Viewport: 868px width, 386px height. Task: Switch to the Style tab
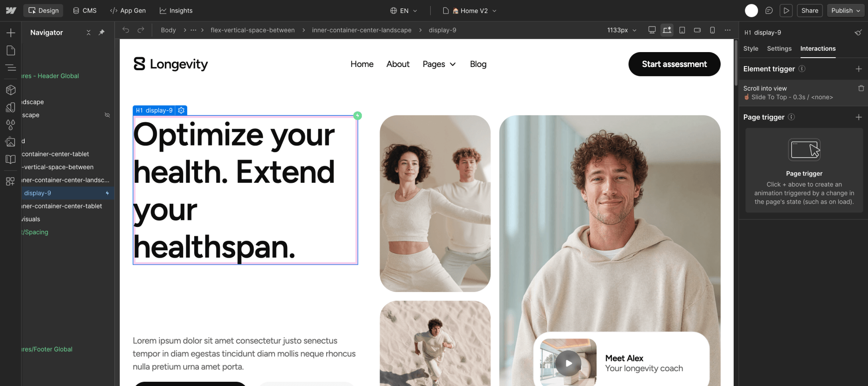point(750,48)
